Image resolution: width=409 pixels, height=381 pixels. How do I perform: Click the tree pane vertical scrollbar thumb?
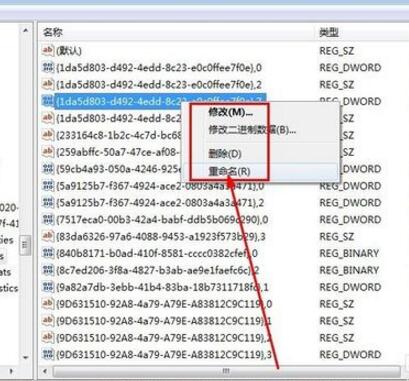[25, 245]
